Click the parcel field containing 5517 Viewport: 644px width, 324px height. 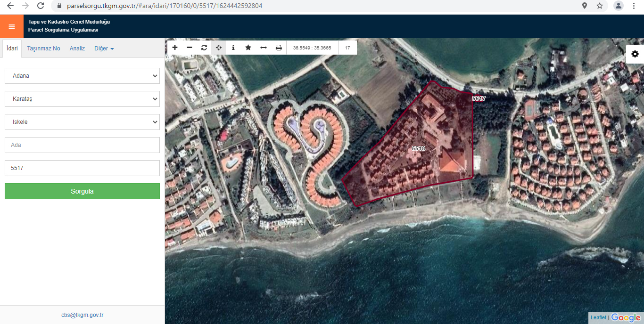pyautogui.click(x=82, y=168)
